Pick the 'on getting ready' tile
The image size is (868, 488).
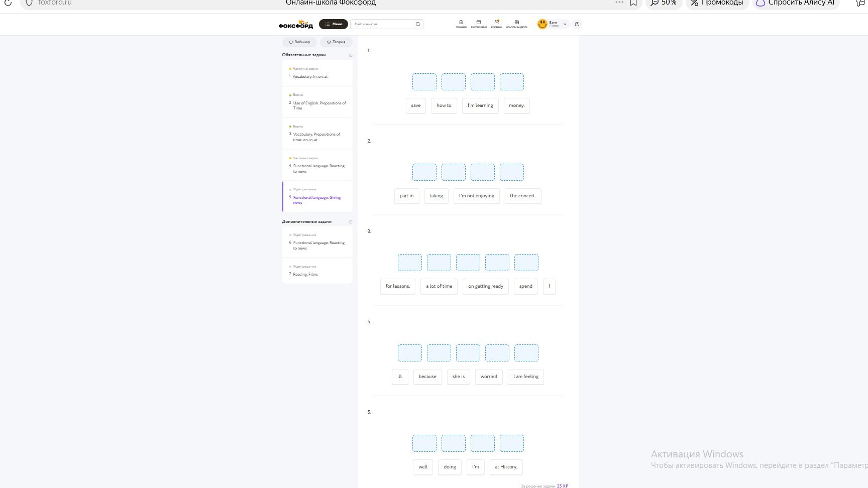486,286
